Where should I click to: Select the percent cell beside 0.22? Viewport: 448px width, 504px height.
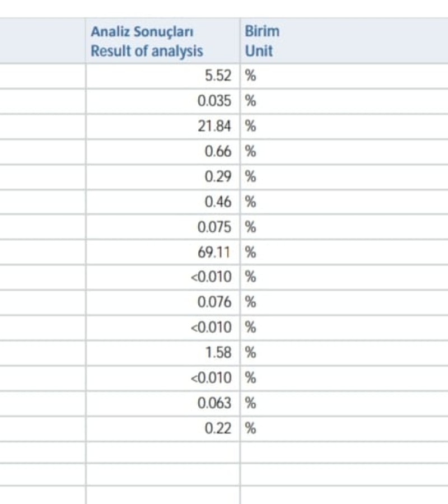point(344,428)
